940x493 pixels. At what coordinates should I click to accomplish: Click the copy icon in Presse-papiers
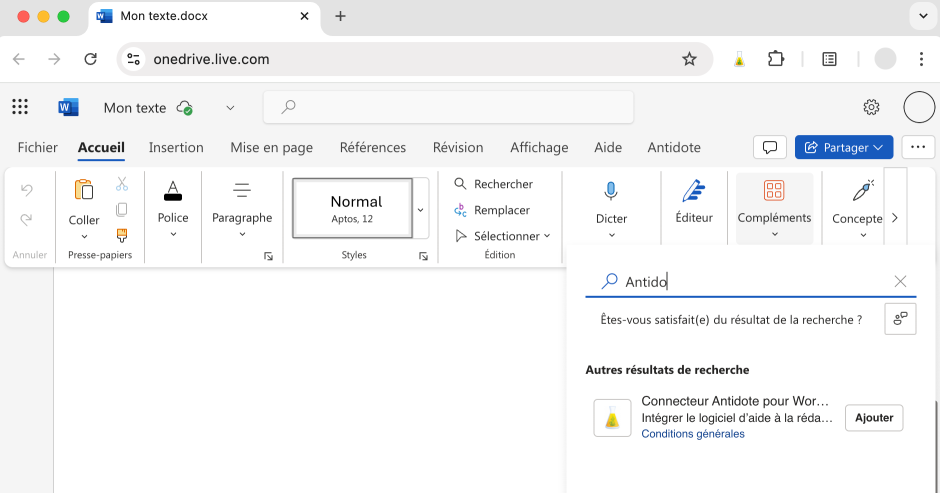coord(122,209)
